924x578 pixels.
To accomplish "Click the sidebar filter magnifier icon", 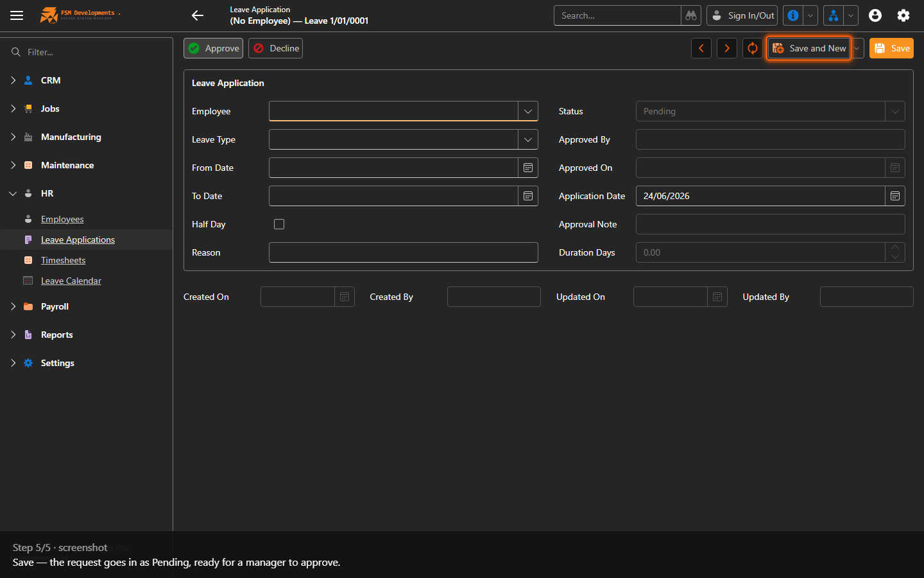I will coord(16,52).
